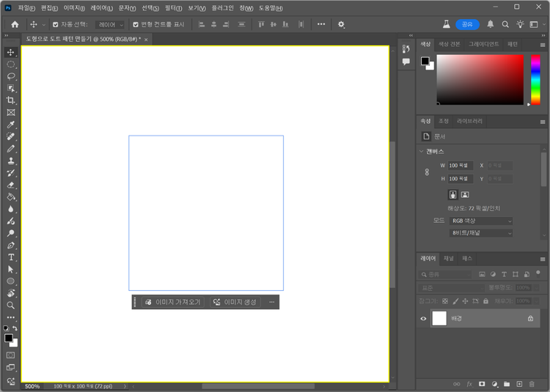Select the Paint Bucket tool
The image size is (550, 392).
pos(11,196)
